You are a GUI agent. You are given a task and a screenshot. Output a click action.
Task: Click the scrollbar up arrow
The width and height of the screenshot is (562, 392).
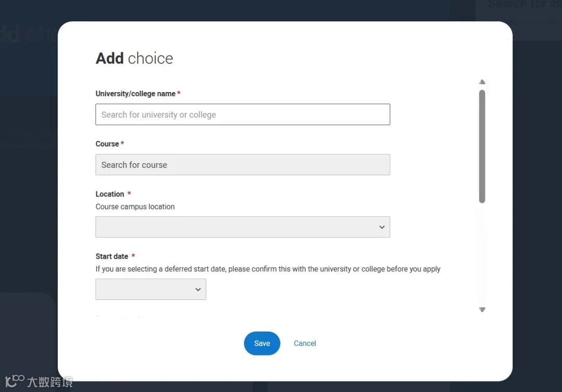click(482, 82)
